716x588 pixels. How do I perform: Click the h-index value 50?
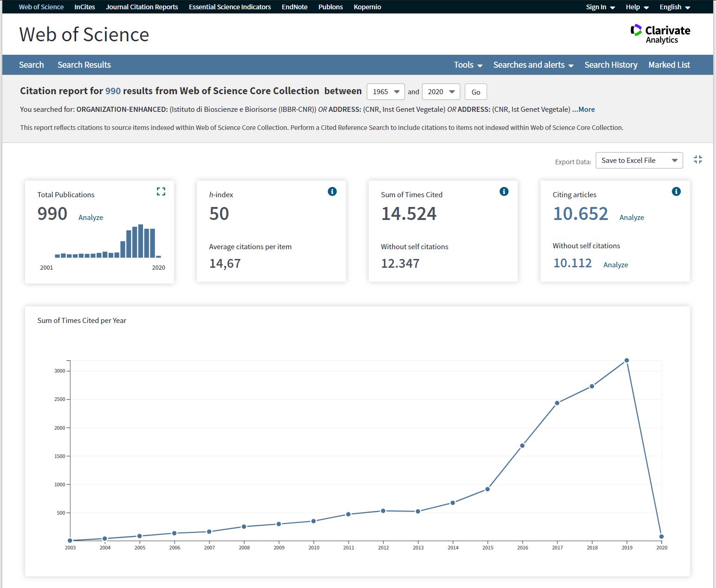tap(219, 213)
